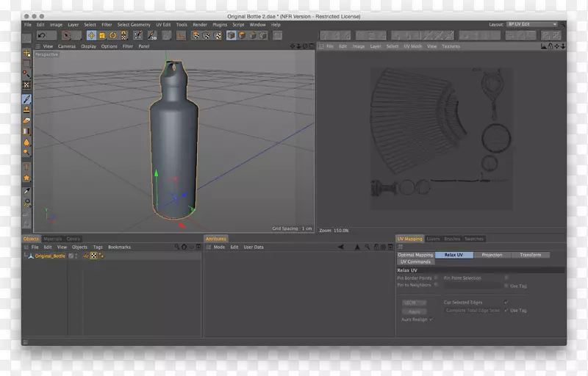Click the Apply button in Relax UV
The height and width of the screenshot is (376, 588).
point(415,311)
